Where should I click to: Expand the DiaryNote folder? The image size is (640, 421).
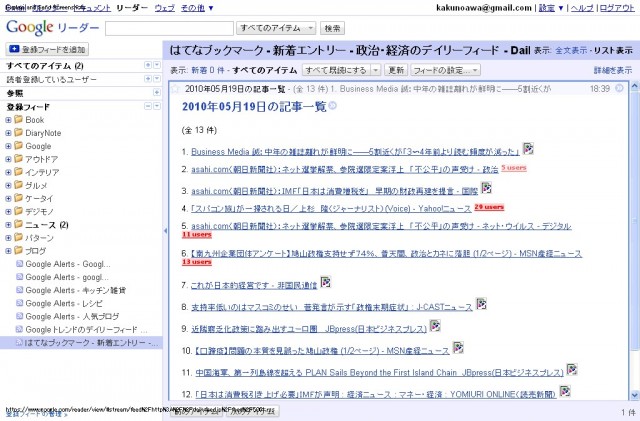pos(8,133)
